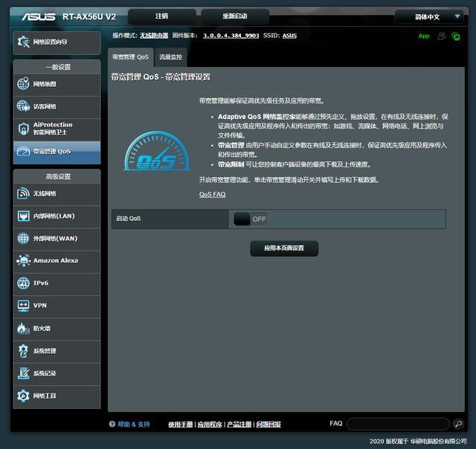Click the Network Map globe icon
476x449 pixels.
click(x=23, y=84)
